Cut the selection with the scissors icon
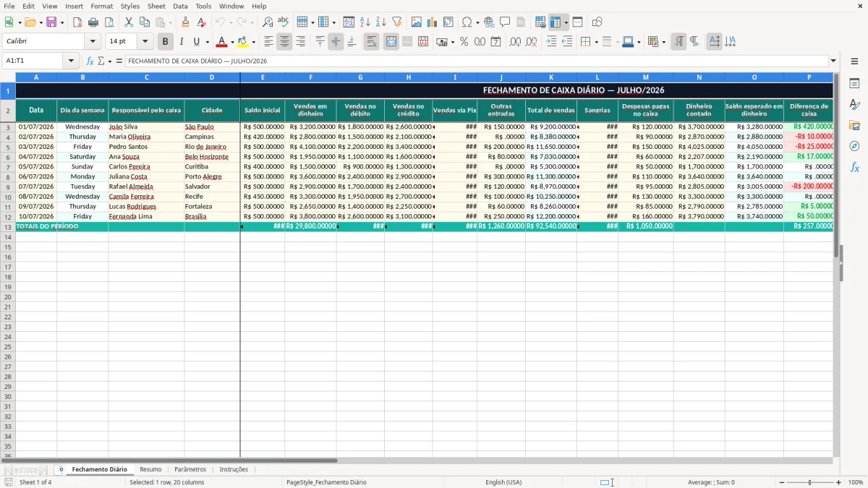Screen dimensions: 868x488 tap(129, 22)
